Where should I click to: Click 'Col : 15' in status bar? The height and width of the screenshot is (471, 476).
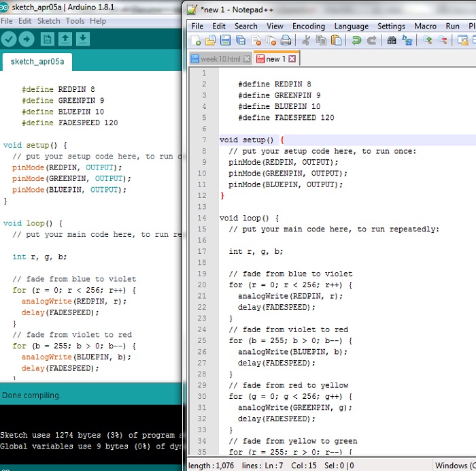(303, 466)
